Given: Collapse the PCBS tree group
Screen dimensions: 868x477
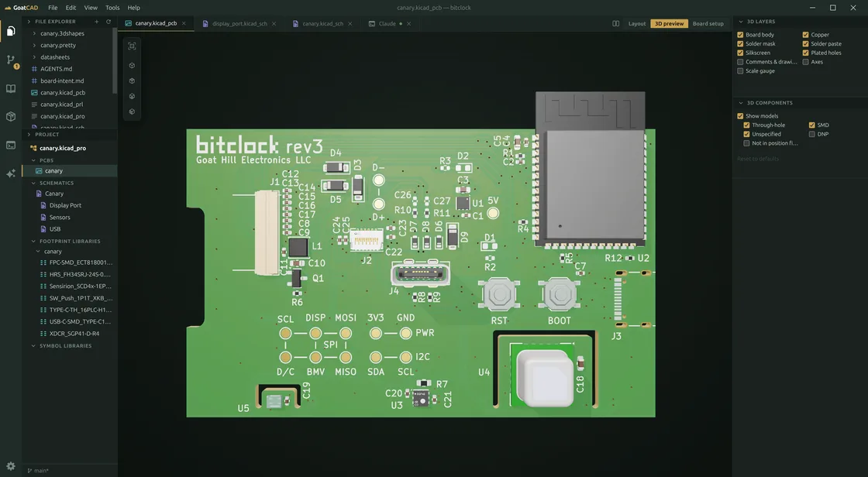Looking at the screenshot, I should [33, 160].
